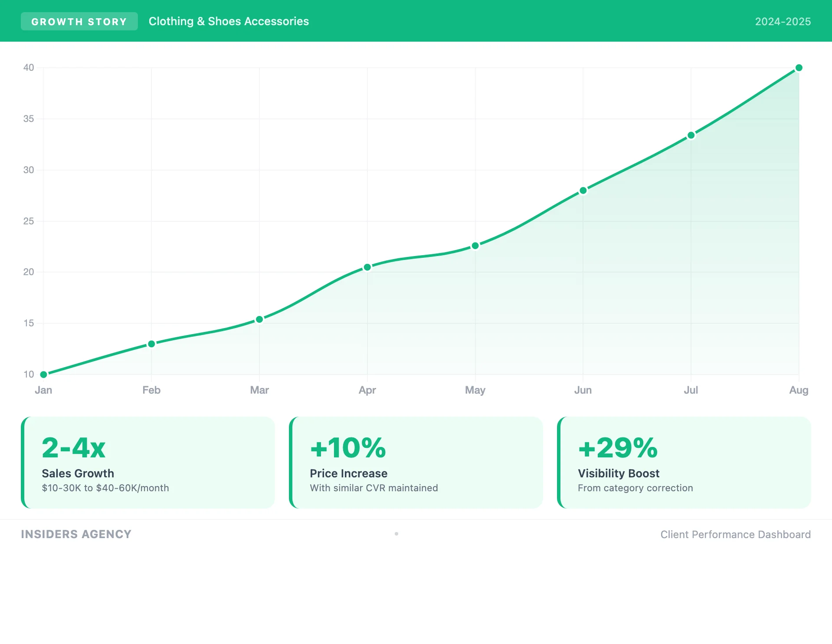Click the June data point on the line
This screenshot has height=644, width=832.
coord(583,191)
